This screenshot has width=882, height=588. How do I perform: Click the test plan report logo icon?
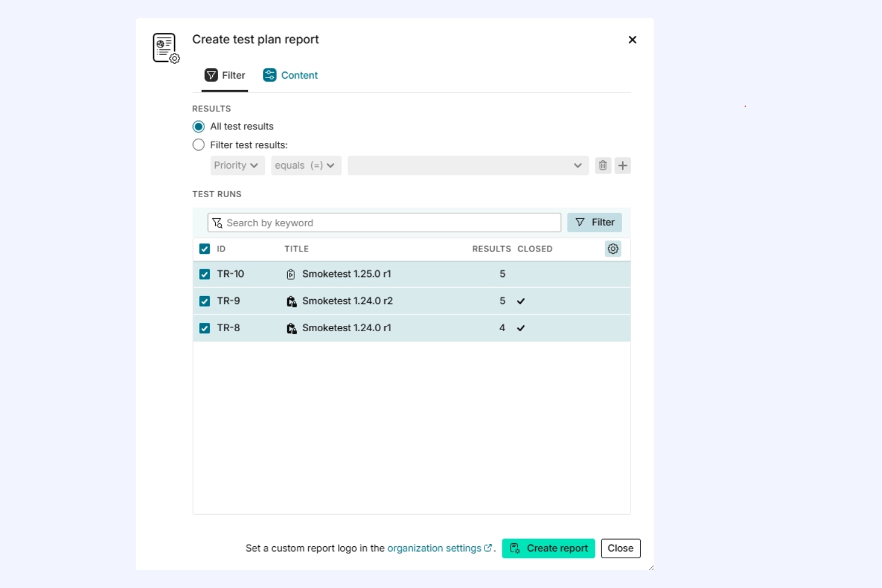point(165,48)
